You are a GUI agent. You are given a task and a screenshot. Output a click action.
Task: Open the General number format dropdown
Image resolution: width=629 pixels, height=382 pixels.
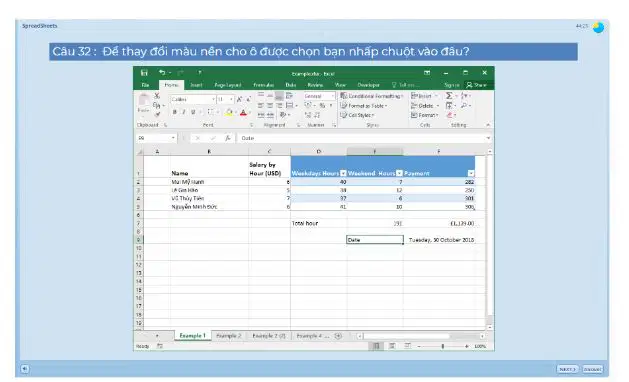(332, 96)
